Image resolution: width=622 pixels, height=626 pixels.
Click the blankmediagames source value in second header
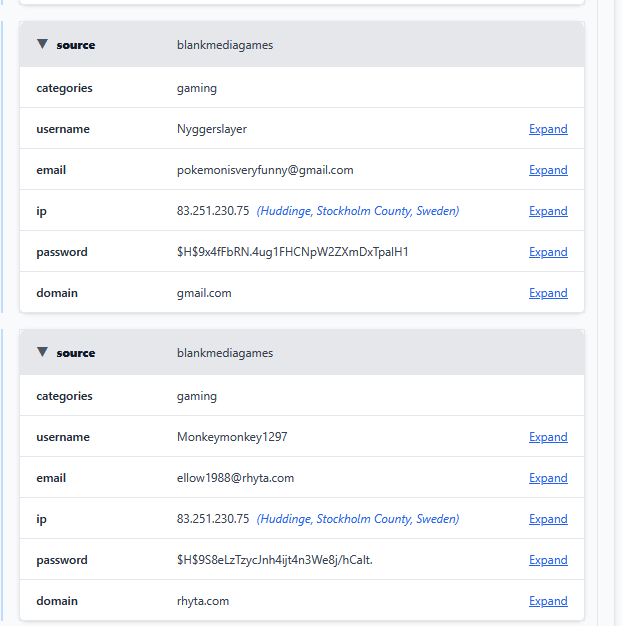(224, 353)
